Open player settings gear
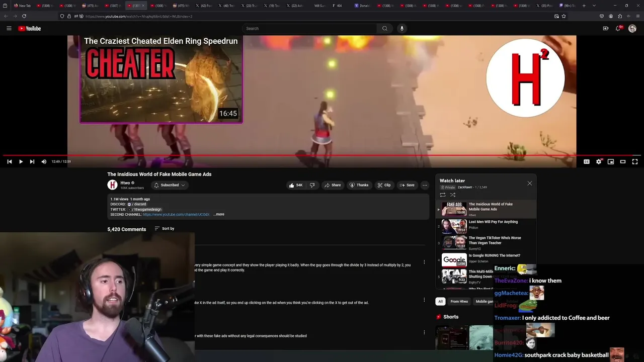Viewport: 644px width, 362px height. click(x=599, y=161)
